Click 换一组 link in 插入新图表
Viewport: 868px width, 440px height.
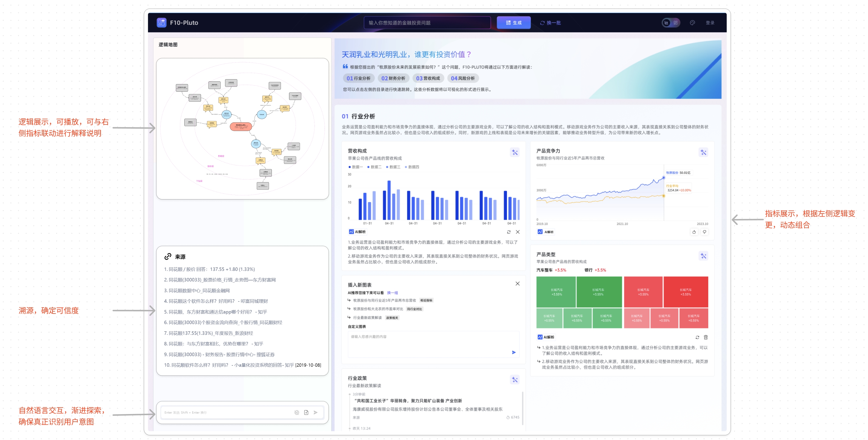(x=392, y=293)
